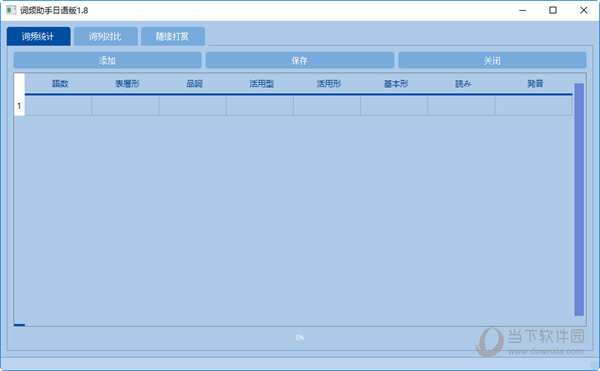Select the 読み column header
Screen dimensions: 600x371
[x=461, y=83]
